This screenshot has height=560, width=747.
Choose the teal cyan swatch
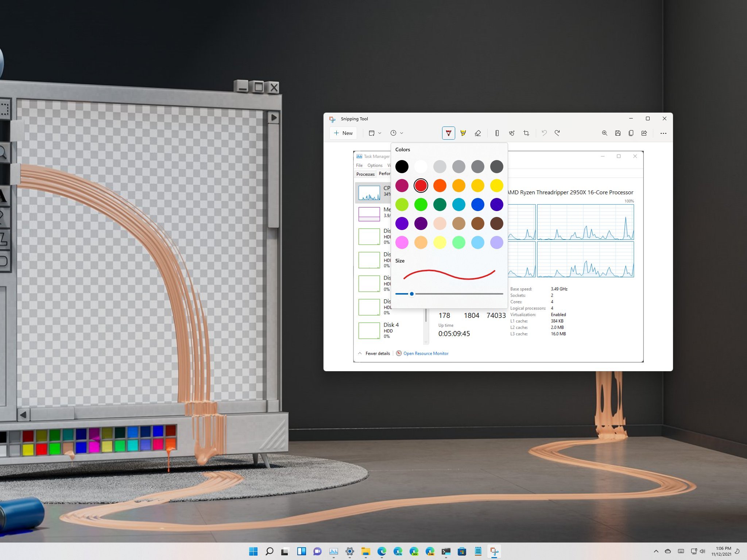pyautogui.click(x=458, y=205)
